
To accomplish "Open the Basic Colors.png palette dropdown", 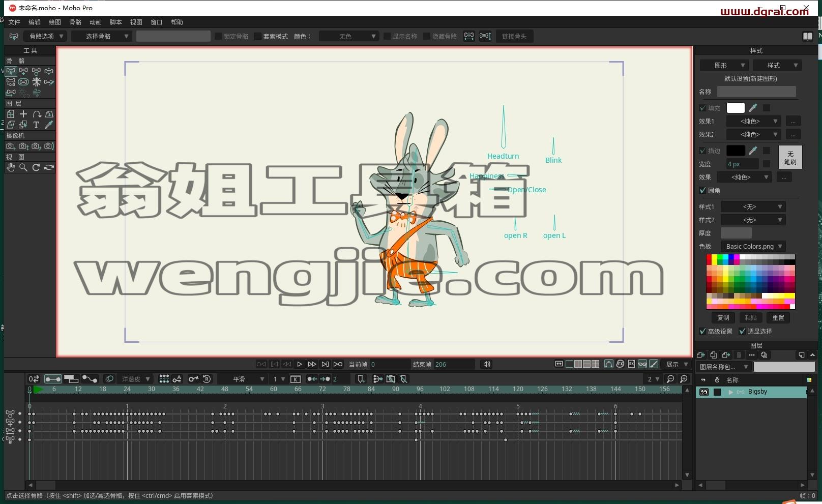I will 753,246.
